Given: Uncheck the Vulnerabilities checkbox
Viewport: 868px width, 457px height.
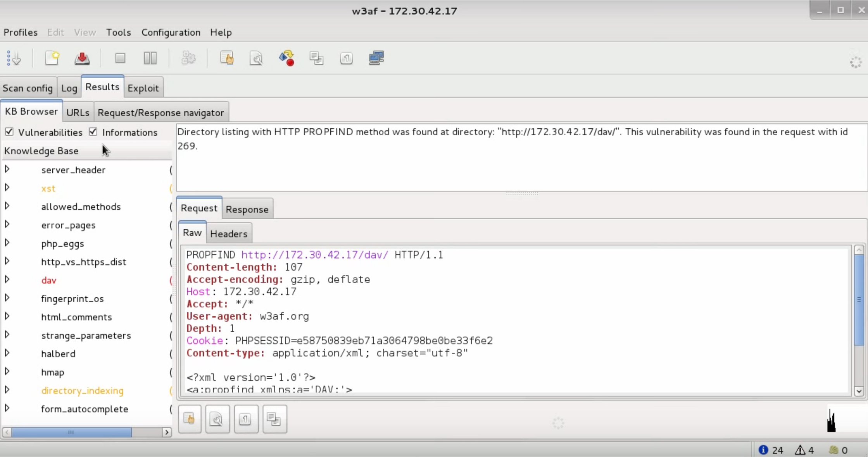Looking at the screenshot, I should [9, 132].
